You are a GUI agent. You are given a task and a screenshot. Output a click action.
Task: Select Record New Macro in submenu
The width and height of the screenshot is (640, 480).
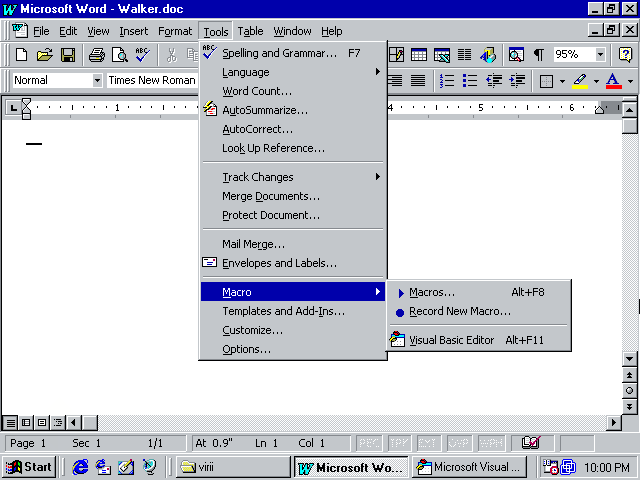tap(478, 311)
